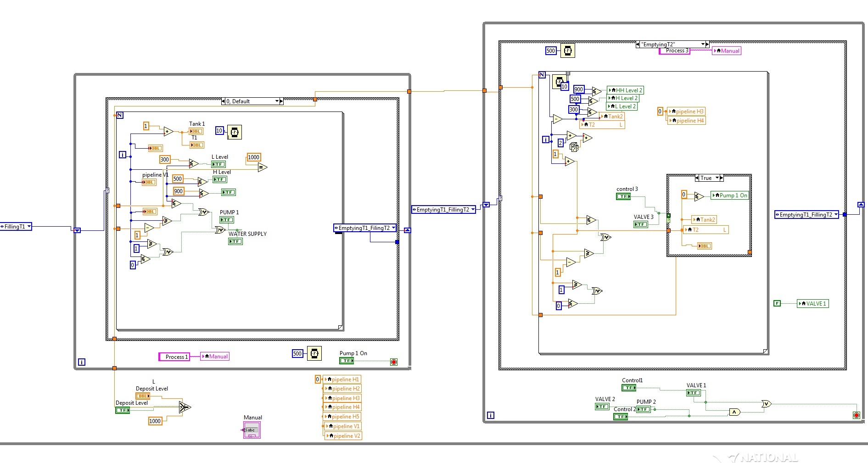Screen dimensions: 868x463
Task: Click the Less comparison node beside constant 300
Action: (x=194, y=163)
